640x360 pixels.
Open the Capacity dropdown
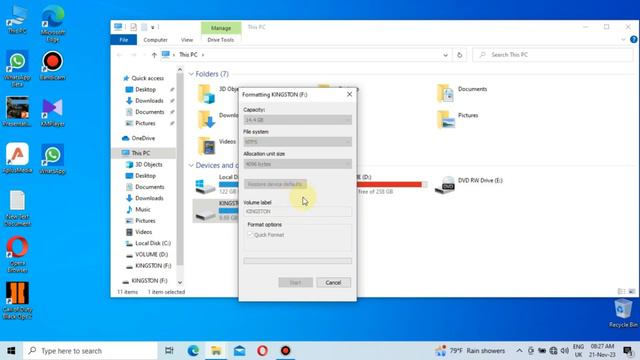[298, 120]
